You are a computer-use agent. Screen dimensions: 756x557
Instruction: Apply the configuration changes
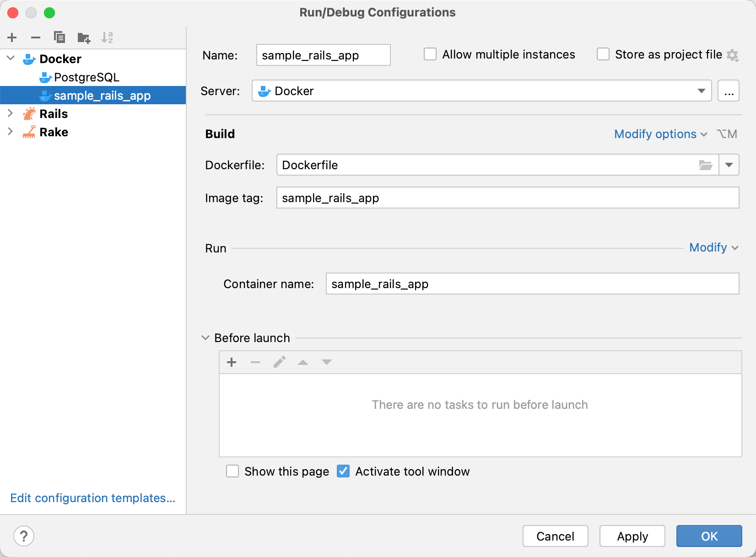[632, 536]
